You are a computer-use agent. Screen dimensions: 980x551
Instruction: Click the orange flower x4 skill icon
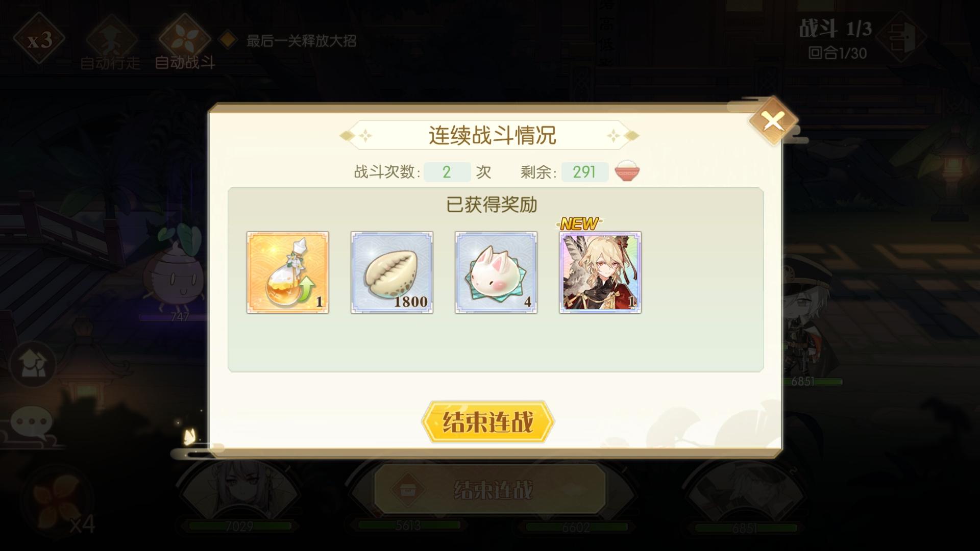point(60,501)
